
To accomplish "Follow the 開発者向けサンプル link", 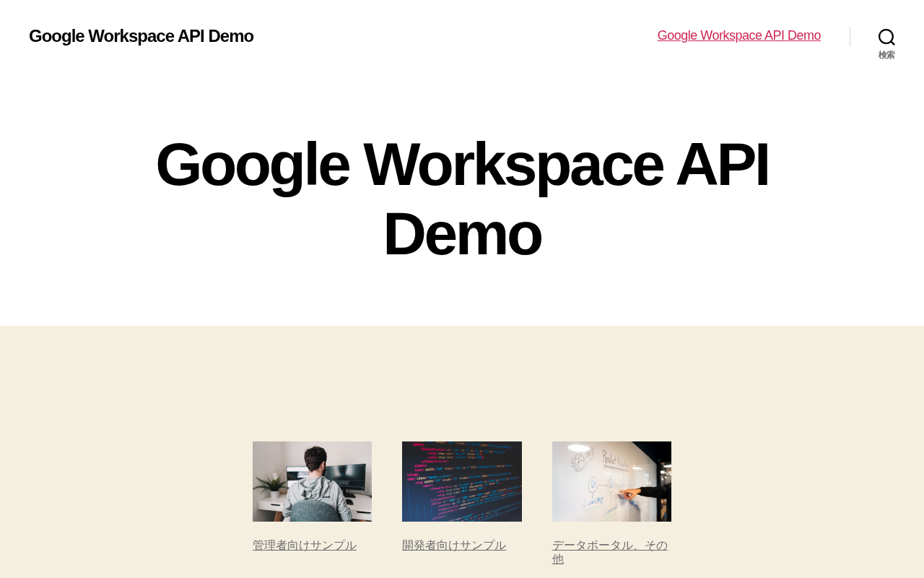I will pos(454,545).
